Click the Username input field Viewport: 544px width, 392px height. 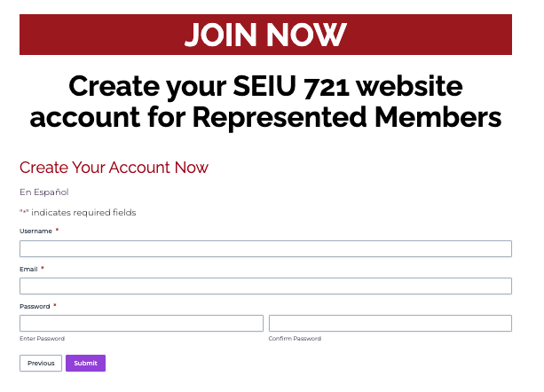coord(265,248)
